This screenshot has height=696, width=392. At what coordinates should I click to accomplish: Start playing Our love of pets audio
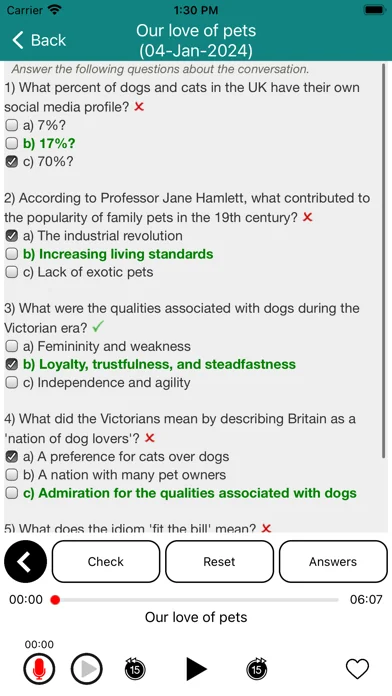[196, 669]
